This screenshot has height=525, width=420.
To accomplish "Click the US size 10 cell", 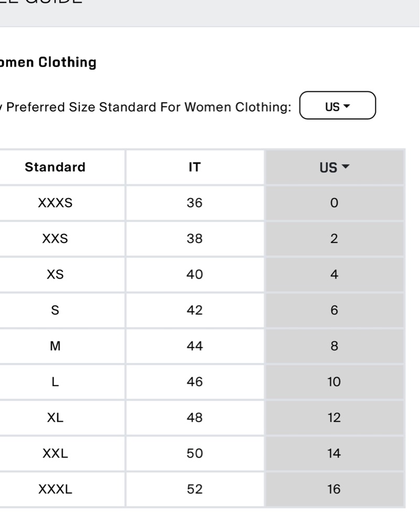I will pos(335,382).
